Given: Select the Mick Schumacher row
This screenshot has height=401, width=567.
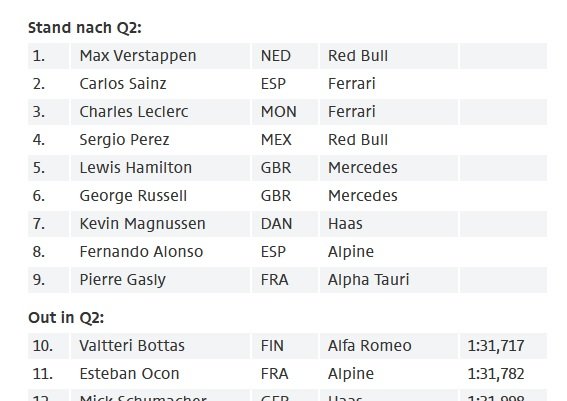Looking at the screenshot, I should [x=287, y=395].
